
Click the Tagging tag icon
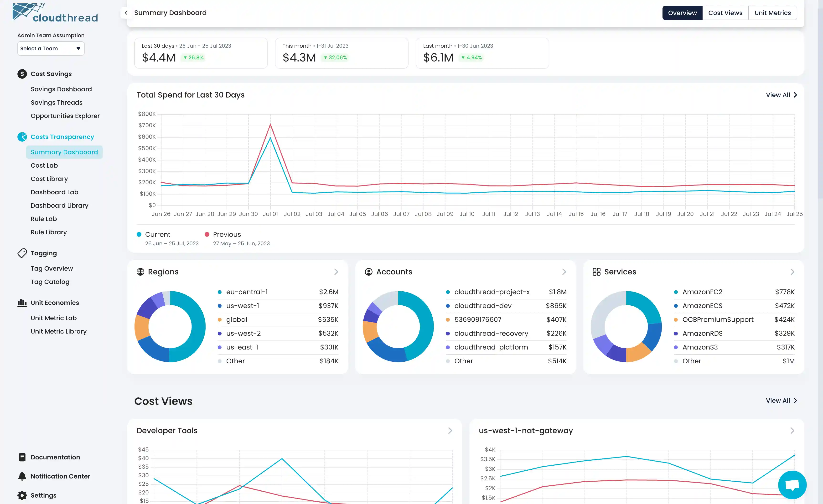click(22, 253)
